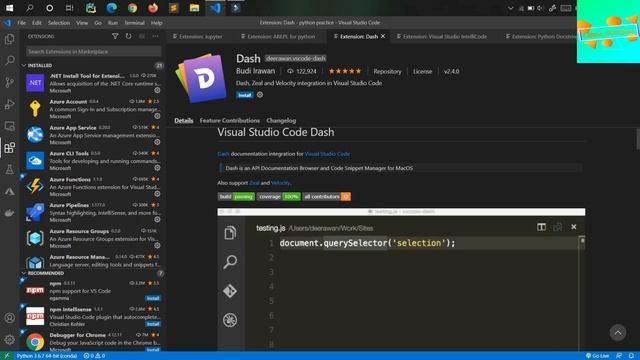Open the Explorer view in activity bar

tap(9, 39)
